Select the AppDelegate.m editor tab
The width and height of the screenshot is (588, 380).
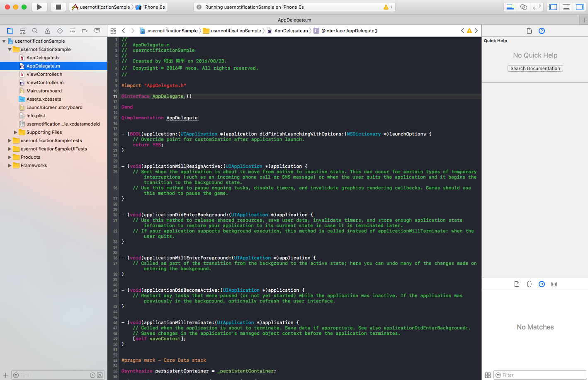pyautogui.click(x=294, y=20)
